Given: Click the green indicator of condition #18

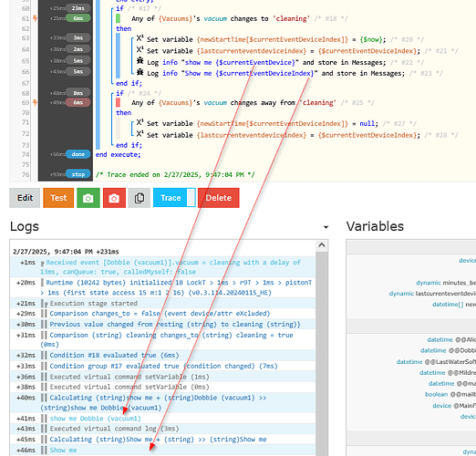Looking at the screenshot, I should coord(118,18).
